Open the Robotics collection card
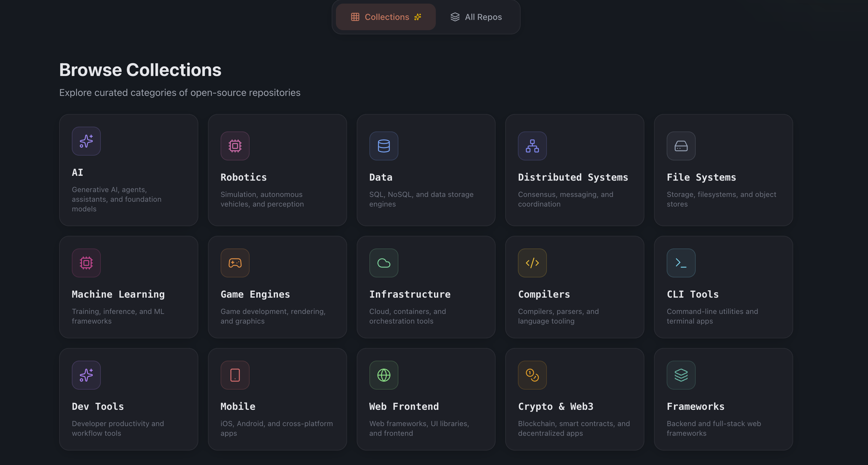The image size is (868, 465). [277, 170]
